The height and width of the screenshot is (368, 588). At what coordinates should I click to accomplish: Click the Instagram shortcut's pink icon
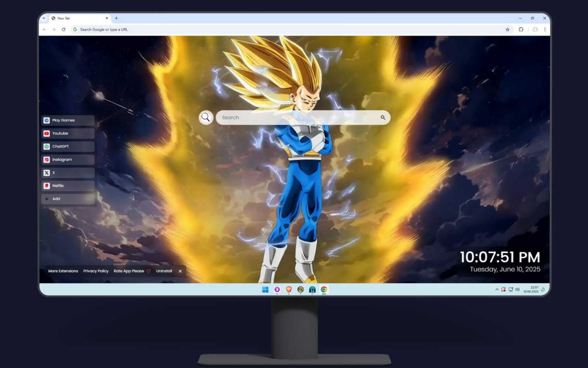pos(46,160)
